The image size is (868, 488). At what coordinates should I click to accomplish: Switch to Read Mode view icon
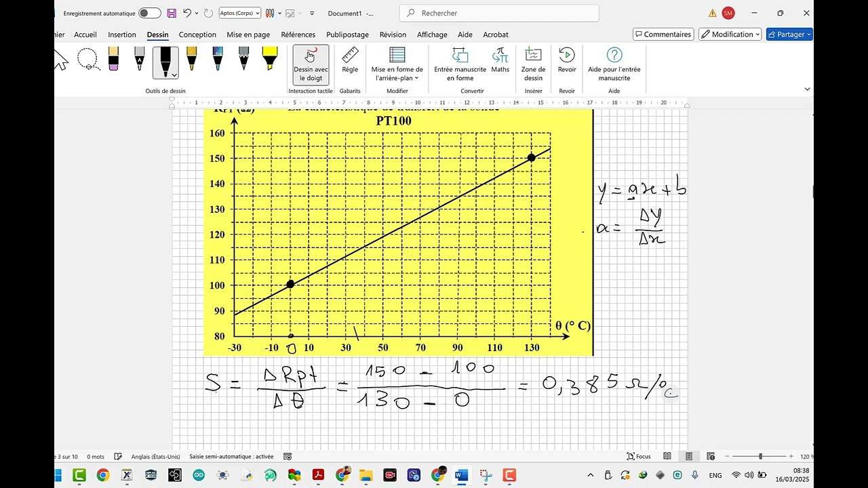point(667,457)
